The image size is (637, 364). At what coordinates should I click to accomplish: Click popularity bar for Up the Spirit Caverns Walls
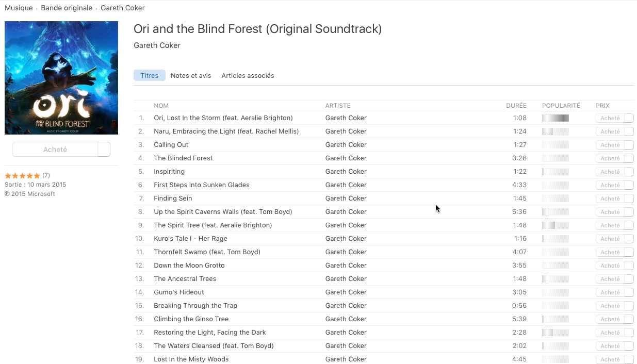coord(556,212)
